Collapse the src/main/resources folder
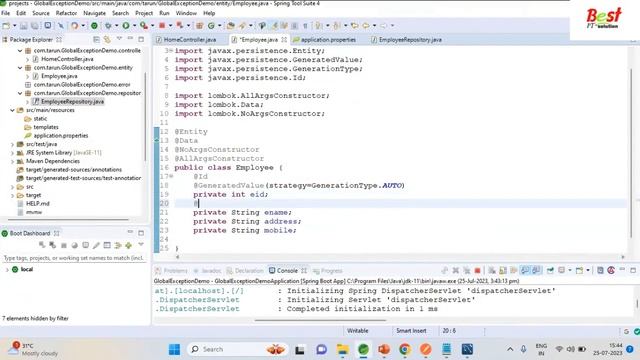 pyautogui.click(x=12, y=110)
